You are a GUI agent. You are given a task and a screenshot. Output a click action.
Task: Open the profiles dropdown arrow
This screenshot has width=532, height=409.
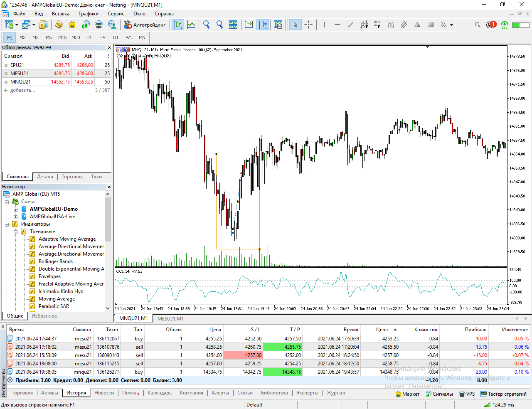[x=34, y=25]
